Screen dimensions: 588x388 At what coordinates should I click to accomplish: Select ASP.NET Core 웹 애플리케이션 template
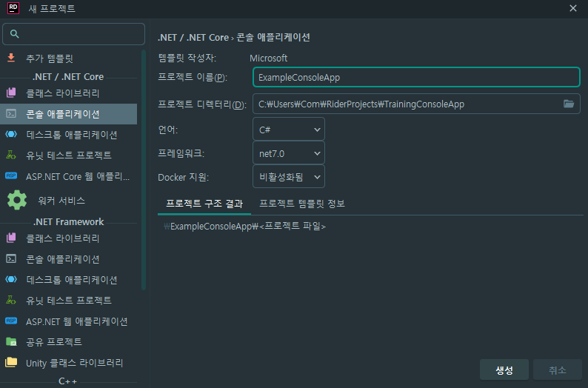coord(69,176)
